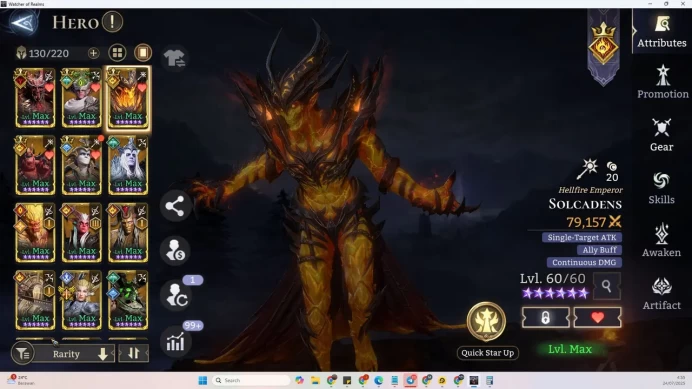Screen dimensions: 692x389
Task: Open the skin change shirt icon
Action: click(x=175, y=58)
